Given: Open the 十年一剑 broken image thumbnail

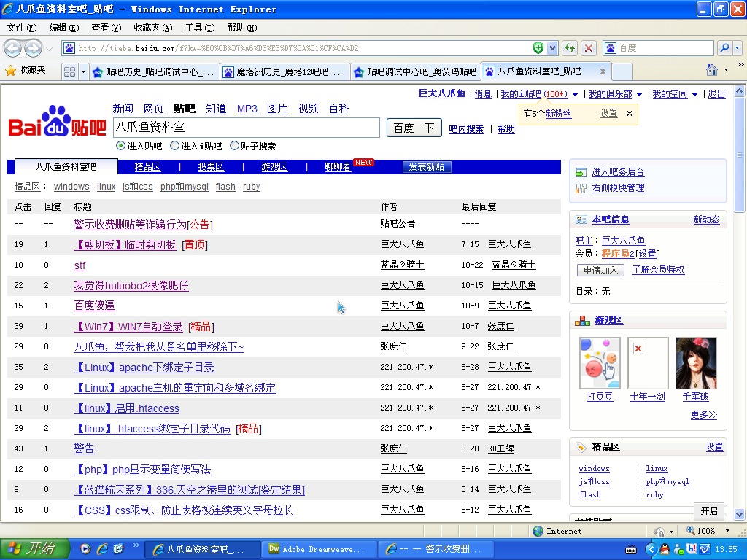Looking at the screenshot, I should coord(648,363).
